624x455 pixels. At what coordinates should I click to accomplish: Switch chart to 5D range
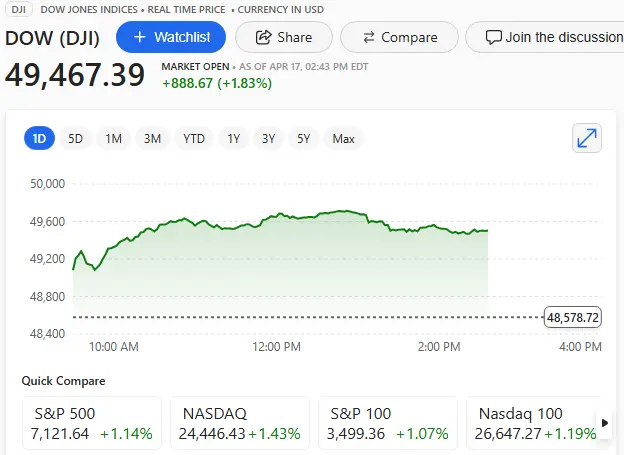click(76, 139)
